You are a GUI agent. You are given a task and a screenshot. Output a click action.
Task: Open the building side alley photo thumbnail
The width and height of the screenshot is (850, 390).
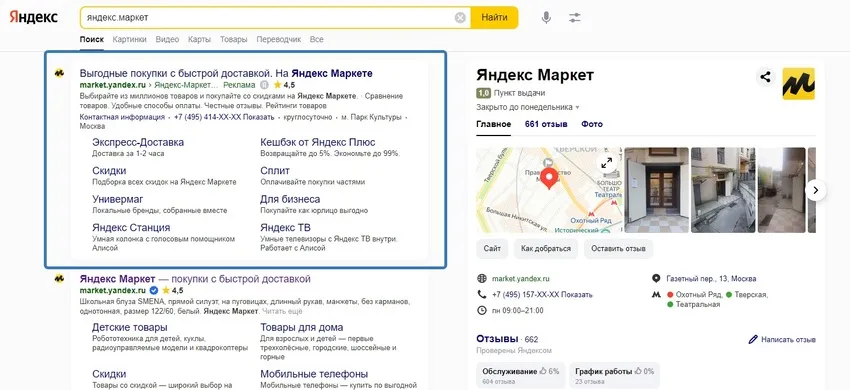[x=723, y=190]
